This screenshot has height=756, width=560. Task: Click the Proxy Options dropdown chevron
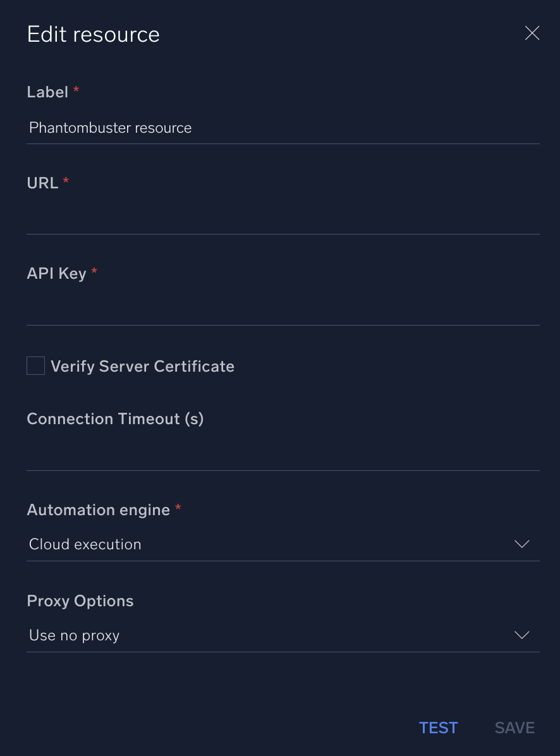point(521,635)
